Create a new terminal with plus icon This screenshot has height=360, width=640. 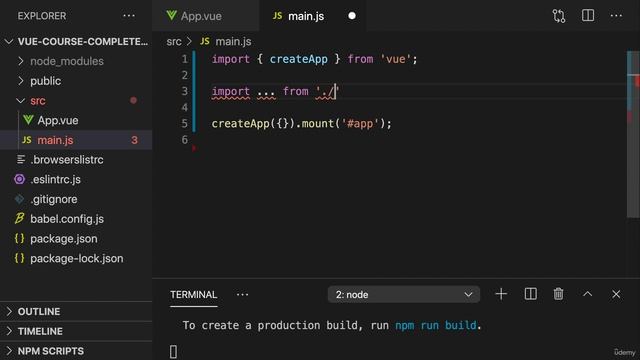point(501,294)
